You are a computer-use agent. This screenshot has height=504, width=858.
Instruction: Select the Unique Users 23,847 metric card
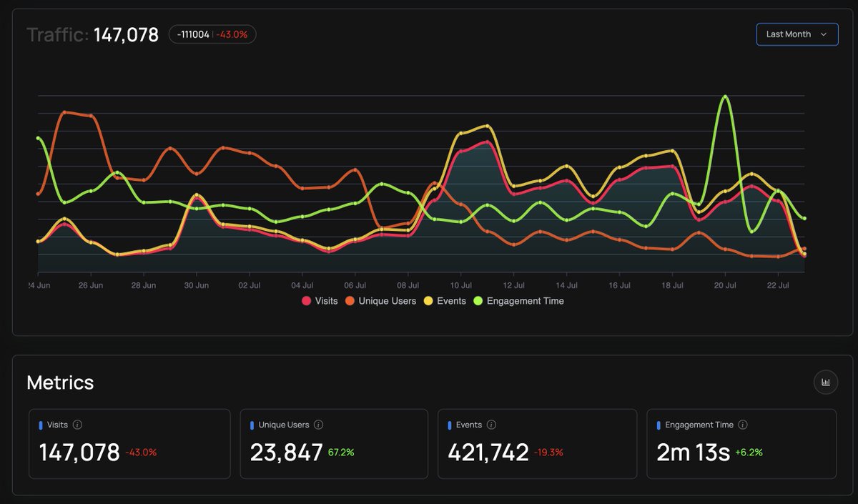[x=334, y=443]
